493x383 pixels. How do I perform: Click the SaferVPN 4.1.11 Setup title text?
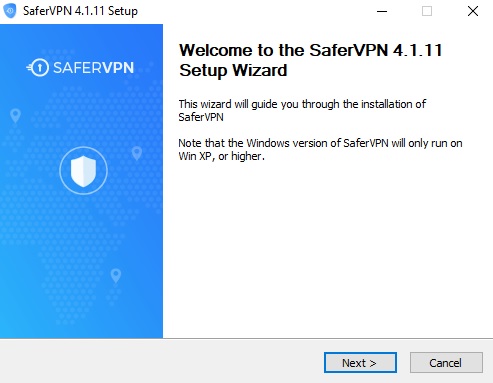point(80,11)
